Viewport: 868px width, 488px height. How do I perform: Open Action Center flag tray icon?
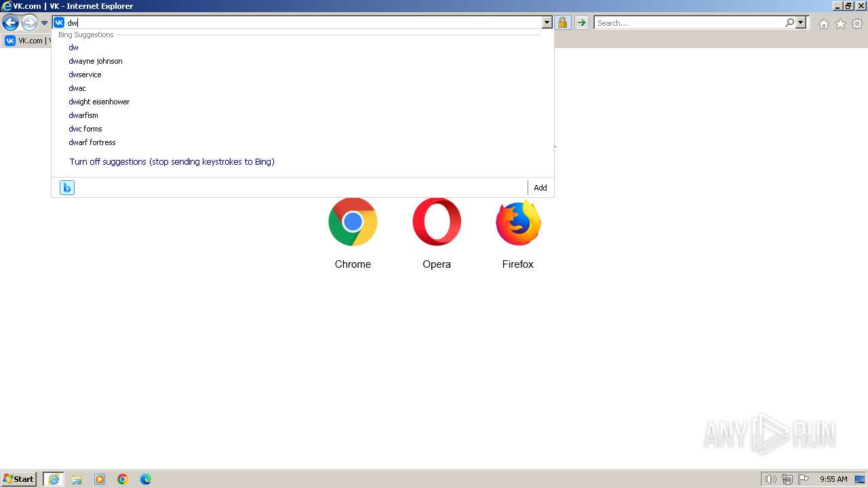click(804, 479)
